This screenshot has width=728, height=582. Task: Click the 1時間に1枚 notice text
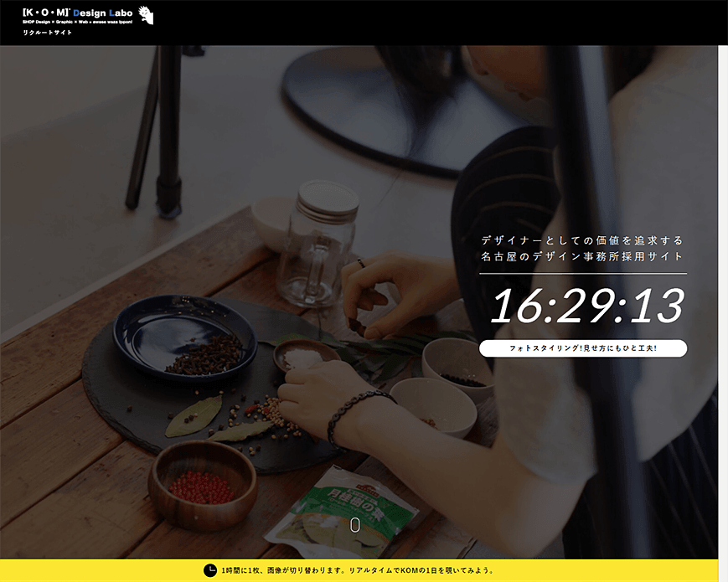click(x=358, y=570)
